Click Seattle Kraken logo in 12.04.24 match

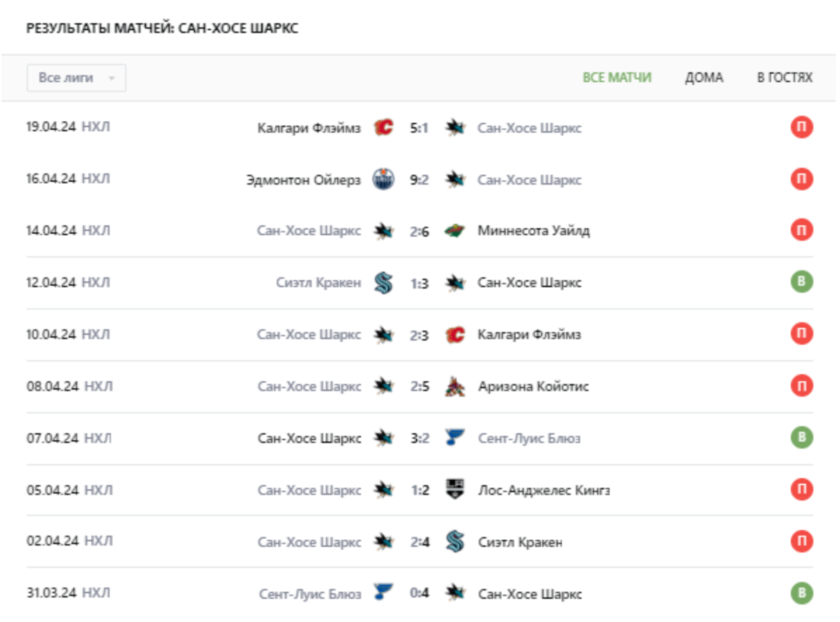[x=383, y=283]
